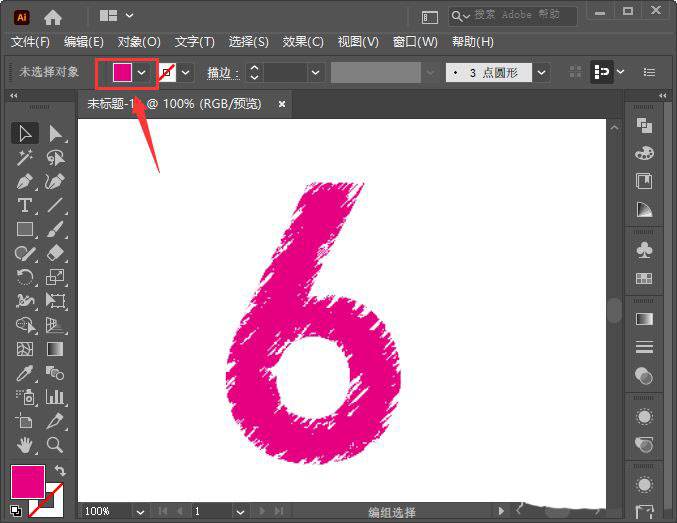Image resolution: width=677 pixels, height=523 pixels.
Task: Go to Illustrator home screen
Action: 53,17
